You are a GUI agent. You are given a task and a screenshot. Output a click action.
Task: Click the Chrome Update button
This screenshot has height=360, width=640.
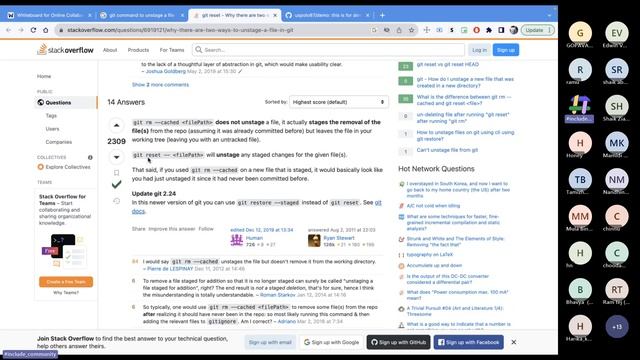[538, 30]
